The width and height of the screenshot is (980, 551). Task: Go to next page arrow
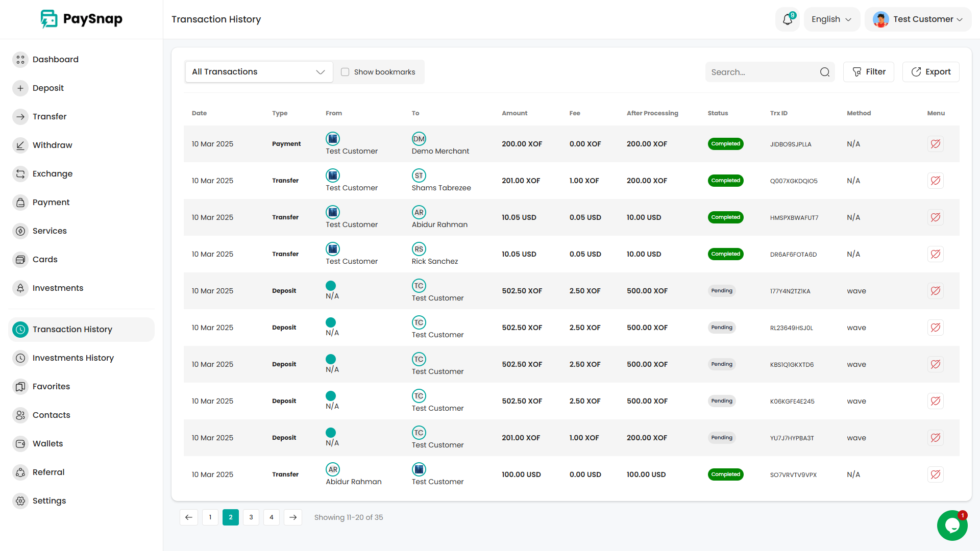coord(293,517)
